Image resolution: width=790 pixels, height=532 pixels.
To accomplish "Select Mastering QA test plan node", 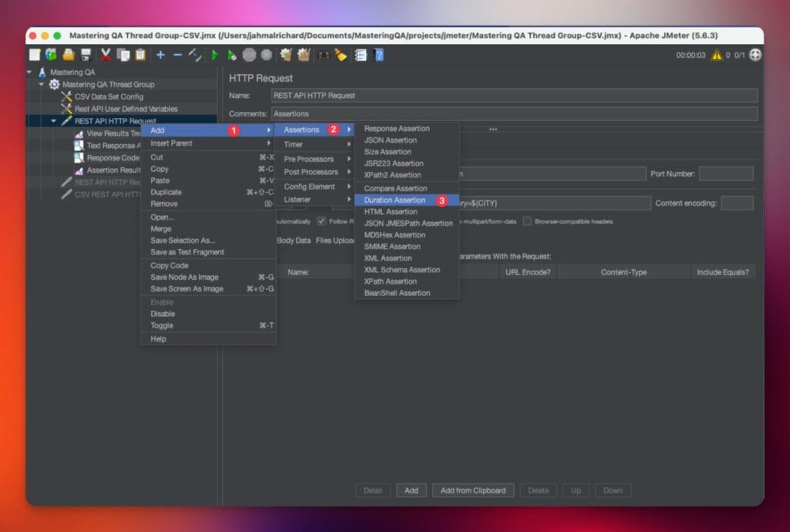I will click(73, 72).
